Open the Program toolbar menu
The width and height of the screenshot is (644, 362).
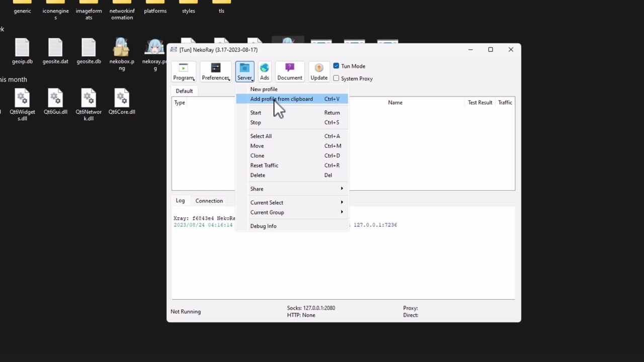[x=184, y=71]
